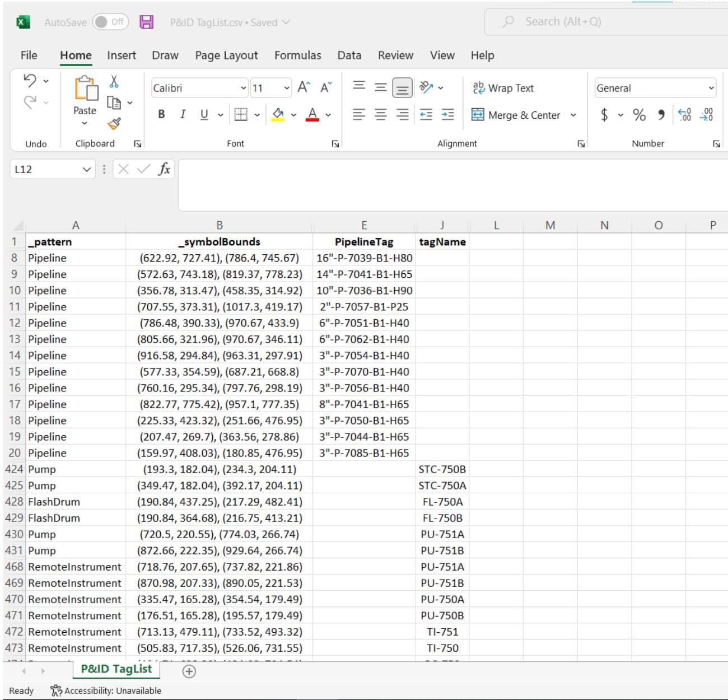Toggle Wrap Text for selected cell
Viewport: 728px width, 700px height.
pyautogui.click(x=503, y=88)
